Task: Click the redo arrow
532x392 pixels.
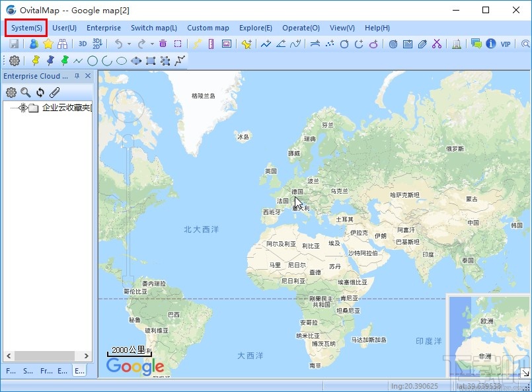Action: point(141,44)
